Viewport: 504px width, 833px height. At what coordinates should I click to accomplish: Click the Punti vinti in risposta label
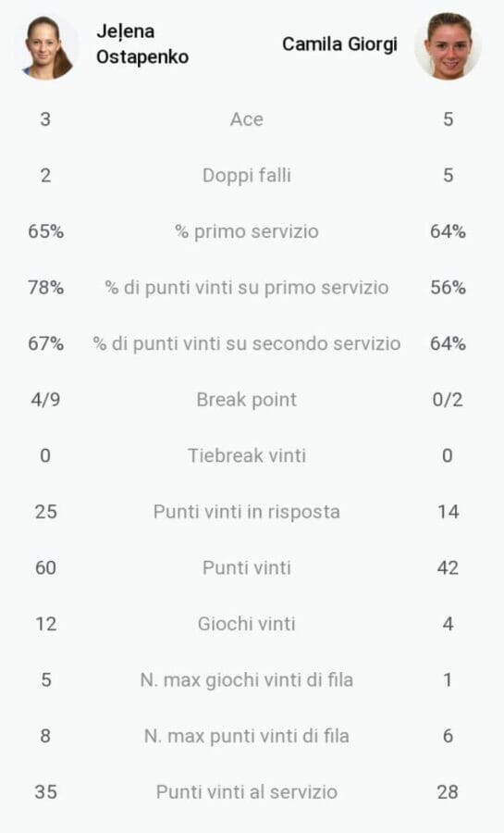[x=247, y=512]
